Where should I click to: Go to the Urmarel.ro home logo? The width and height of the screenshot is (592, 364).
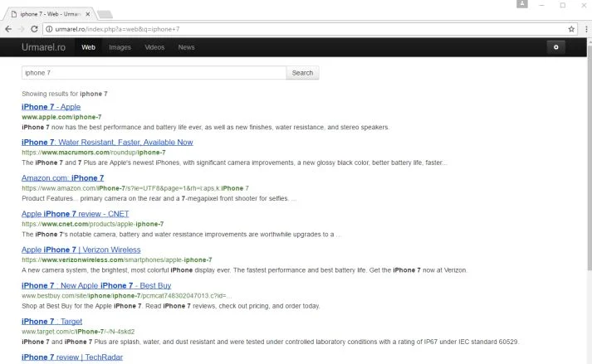(43, 47)
